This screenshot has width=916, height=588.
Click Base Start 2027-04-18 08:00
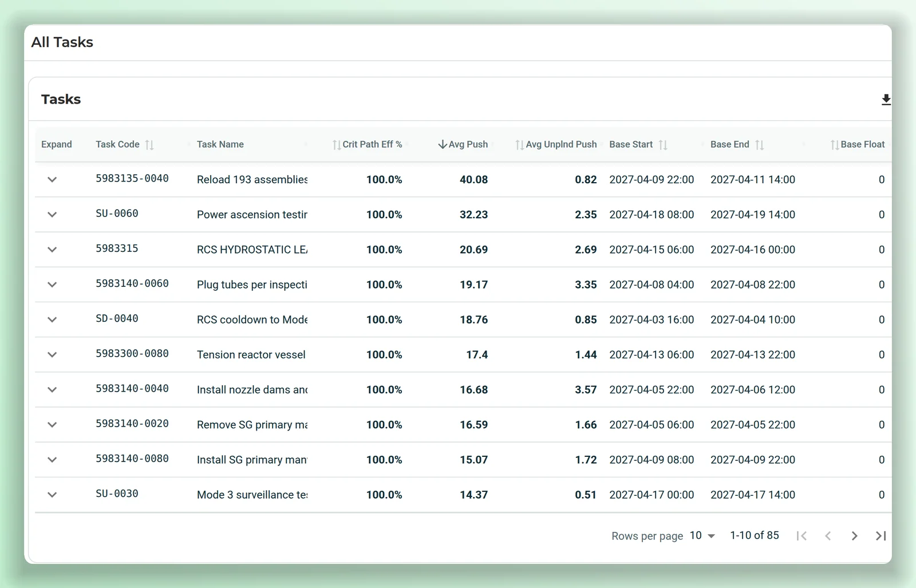652,215
